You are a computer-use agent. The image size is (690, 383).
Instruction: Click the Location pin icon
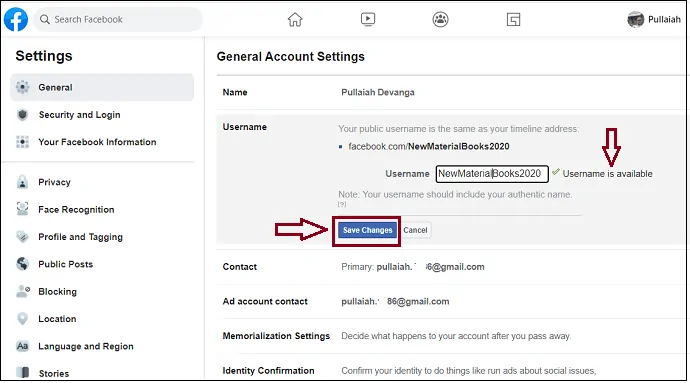pyautogui.click(x=22, y=318)
